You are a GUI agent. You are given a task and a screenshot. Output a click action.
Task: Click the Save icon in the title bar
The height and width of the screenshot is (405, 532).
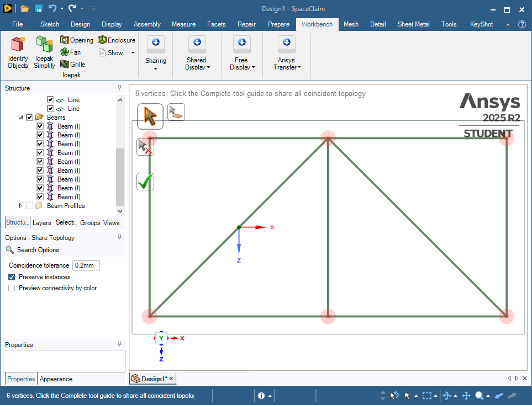click(x=39, y=8)
